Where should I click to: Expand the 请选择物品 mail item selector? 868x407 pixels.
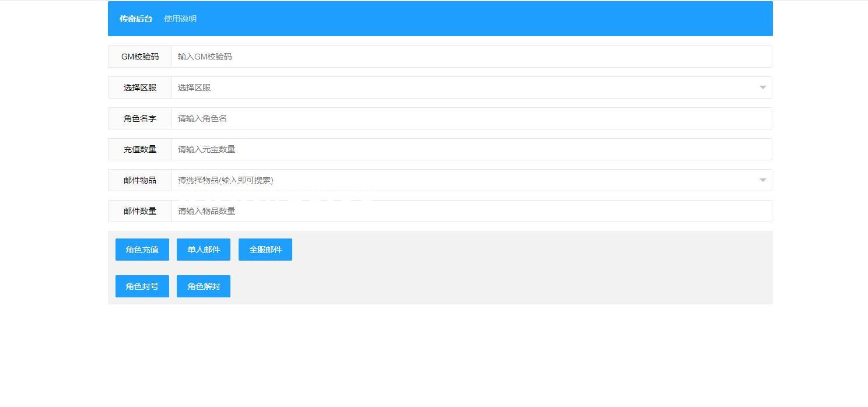tap(464, 180)
